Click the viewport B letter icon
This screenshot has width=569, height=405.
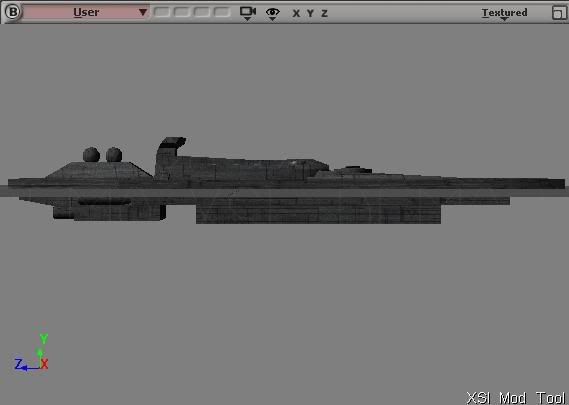click(13, 12)
